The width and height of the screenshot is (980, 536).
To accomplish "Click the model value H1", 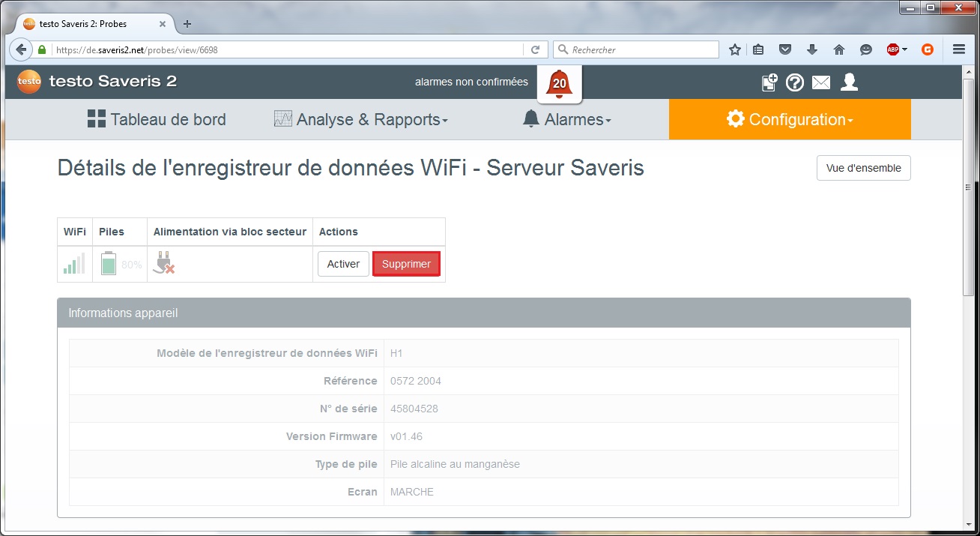I will coord(396,353).
